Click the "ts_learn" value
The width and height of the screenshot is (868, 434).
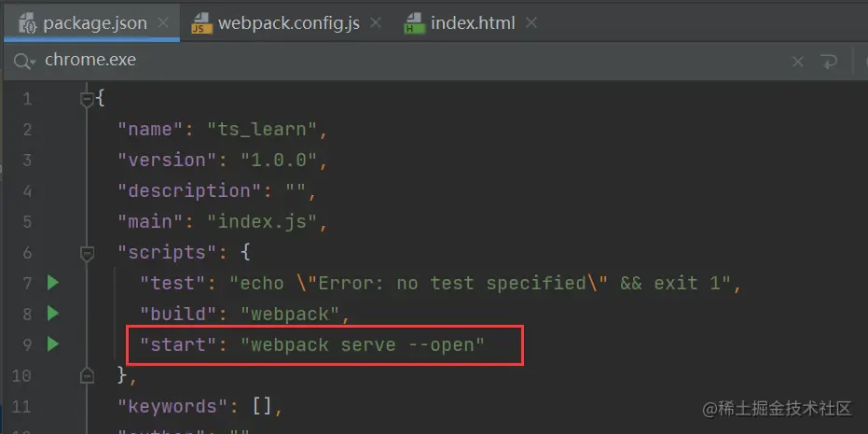pyautogui.click(x=262, y=130)
